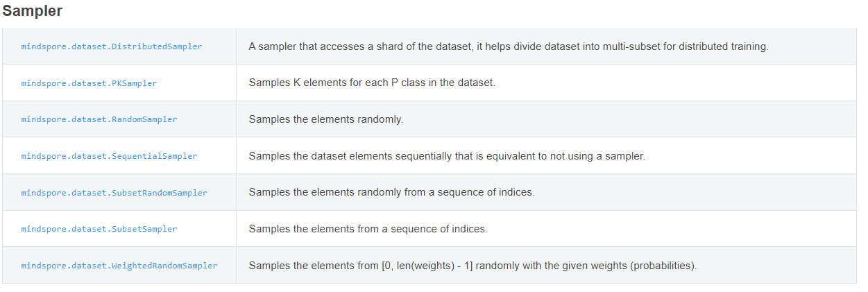Image resolution: width=868 pixels, height=292 pixels.
Task: Open the mindspore.dataset.DistributedSampler link
Action: coord(112,46)
